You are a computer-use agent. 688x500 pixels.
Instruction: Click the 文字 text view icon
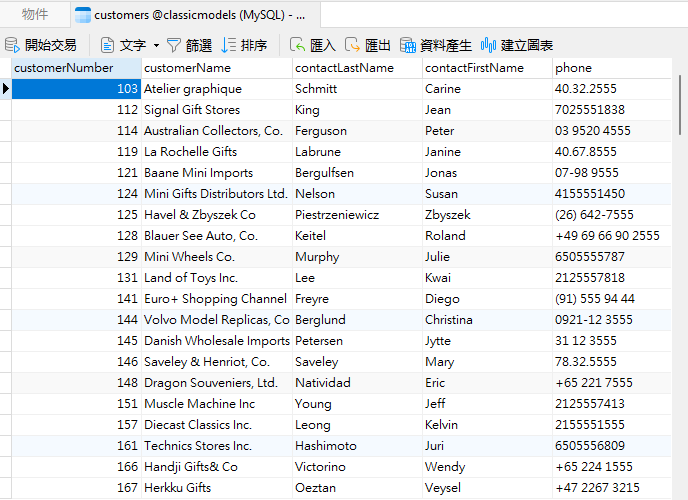pyautogui.click(x=107, y=45)
